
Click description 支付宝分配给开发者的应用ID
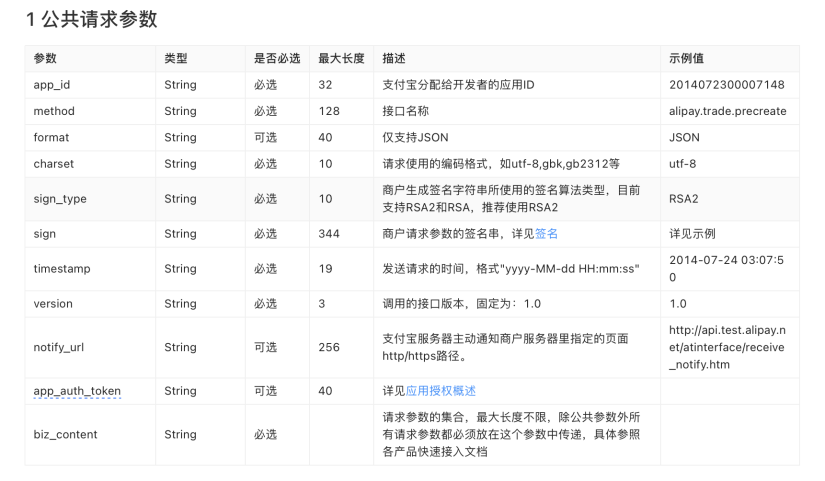458,85
